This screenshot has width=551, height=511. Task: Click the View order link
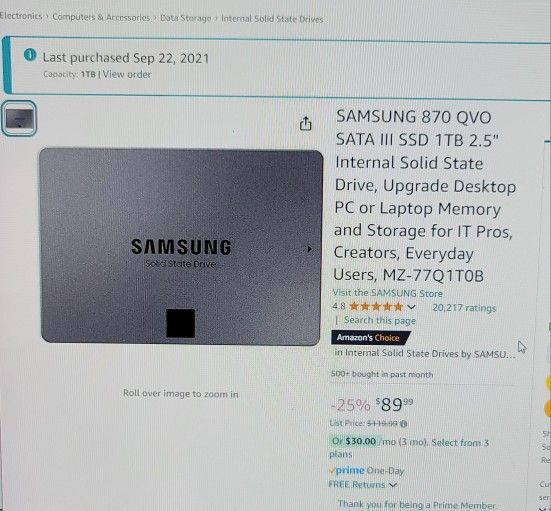point(127,75)
